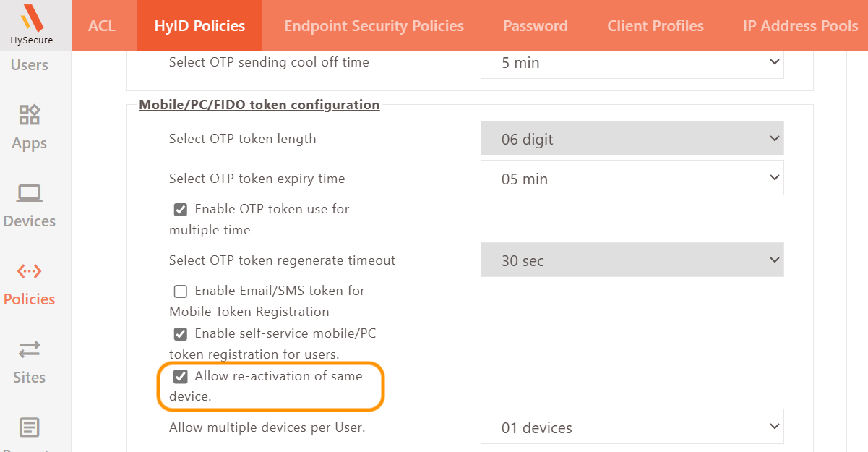Toggle self-service mobile/PC token registration checkbox
Viewport: 868px width, 452px height.
(181, 334)
